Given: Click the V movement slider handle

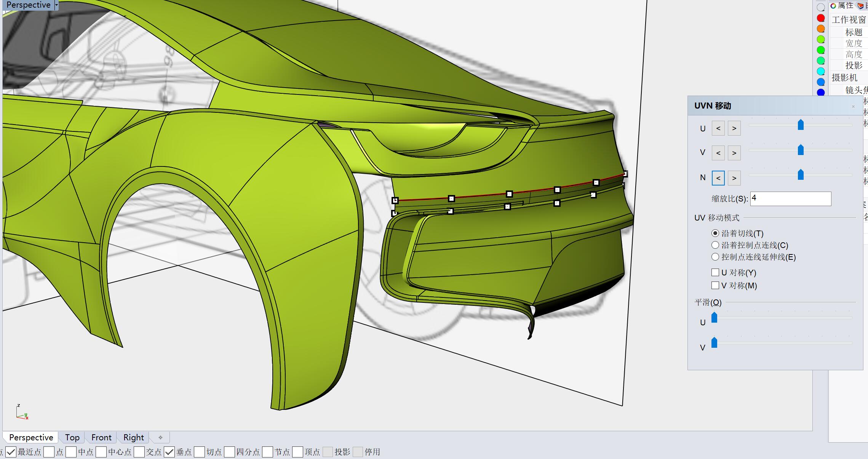Looking at the screenshot, I should point(801,150).
